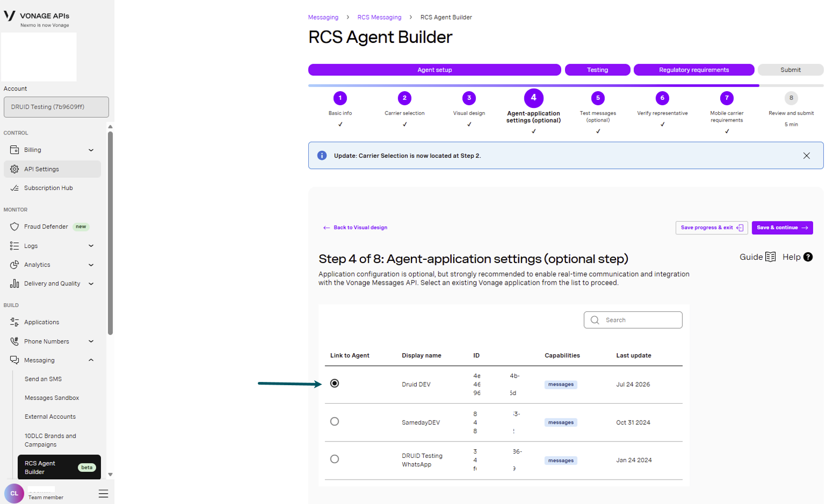Viewport: 838px width, 504px height.
Task: Dismiss the Carrier Selection update banner
Action: 807,156
